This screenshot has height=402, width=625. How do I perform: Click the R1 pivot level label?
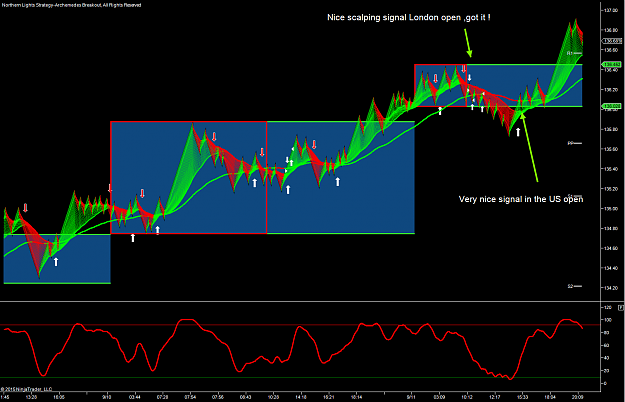tap(570, 53)
